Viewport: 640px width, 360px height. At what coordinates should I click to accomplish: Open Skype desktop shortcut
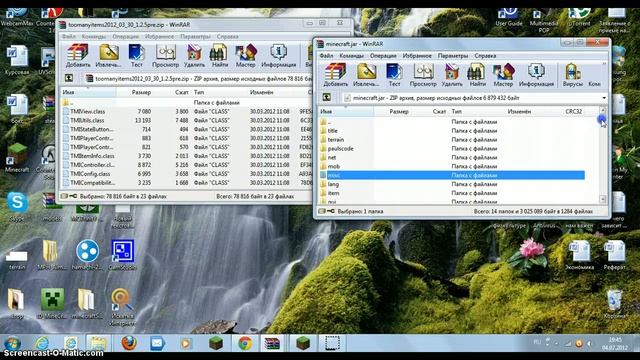(17, 207)
